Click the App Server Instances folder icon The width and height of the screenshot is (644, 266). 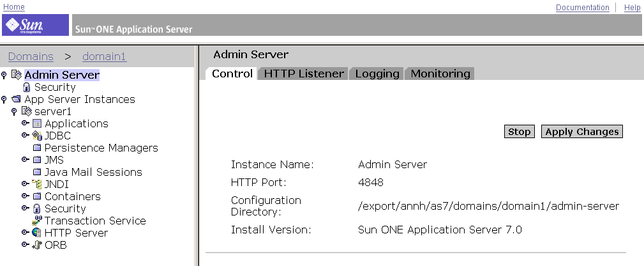pyautogui.click(x=16, y=99)
